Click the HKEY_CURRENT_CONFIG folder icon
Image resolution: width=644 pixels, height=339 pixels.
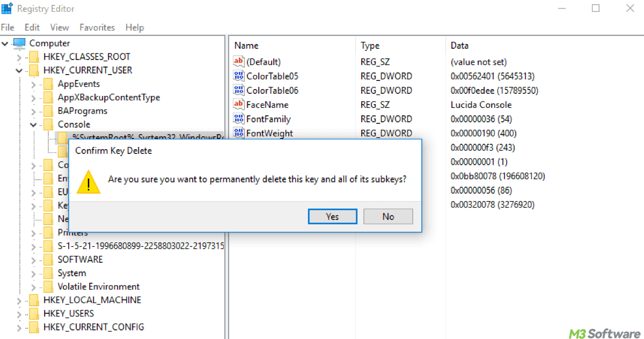(x=34, y=327)
